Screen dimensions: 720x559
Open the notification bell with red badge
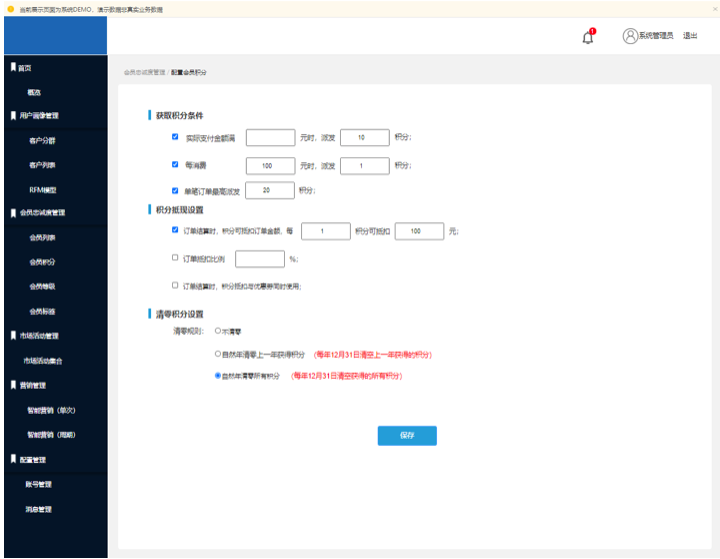click(x=588, y=36)
